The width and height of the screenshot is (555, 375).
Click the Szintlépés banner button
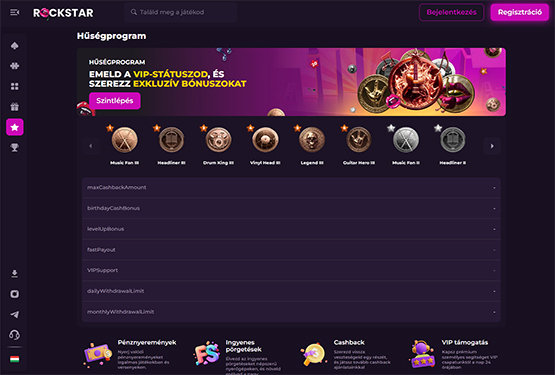click(x=115, y=101)
